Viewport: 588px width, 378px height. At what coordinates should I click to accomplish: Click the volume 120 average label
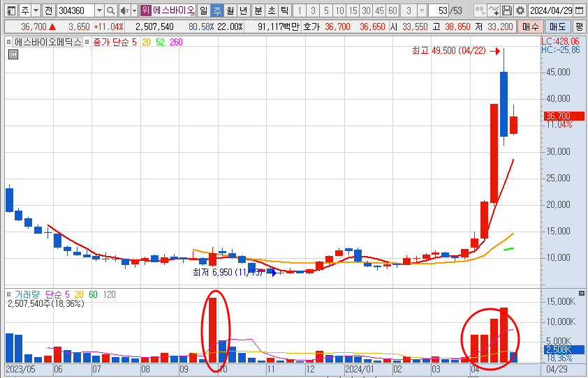pos(109,294)
